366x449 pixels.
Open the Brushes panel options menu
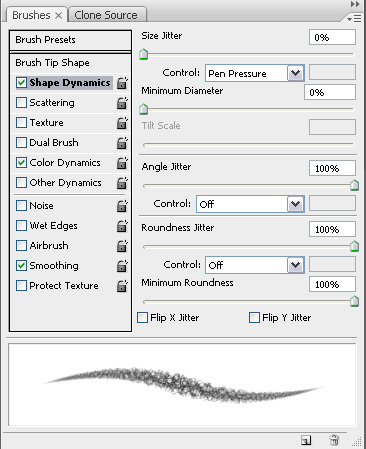[354, 18]
